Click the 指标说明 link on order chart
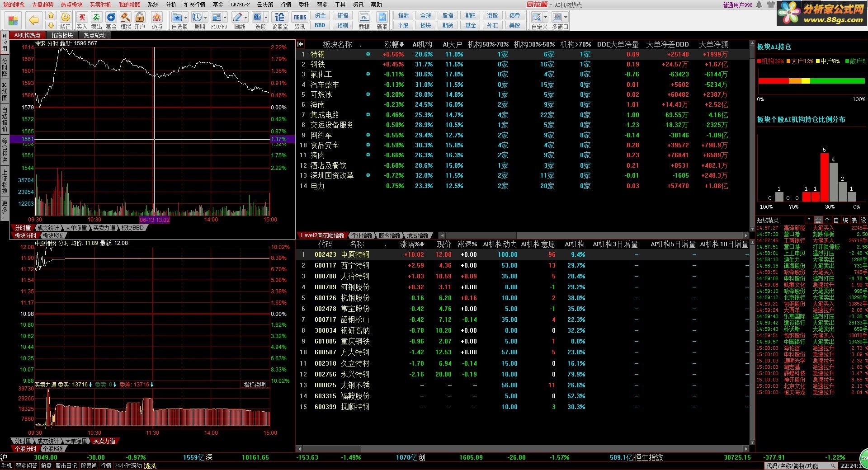The image size is (868, 470). (x=255, y=385)
